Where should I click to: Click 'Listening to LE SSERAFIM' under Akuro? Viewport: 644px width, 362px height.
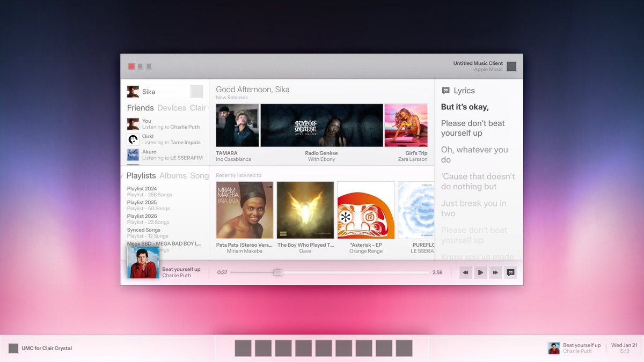(172, 158)
